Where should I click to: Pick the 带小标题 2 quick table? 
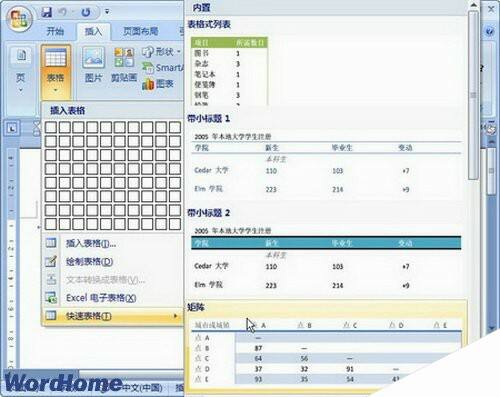327,259
